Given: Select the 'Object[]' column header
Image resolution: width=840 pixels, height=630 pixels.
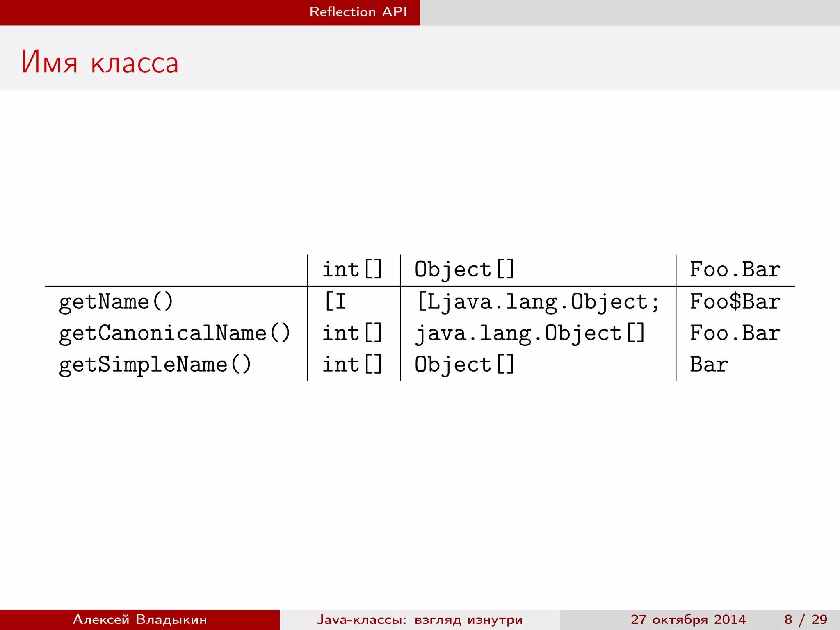Looking at the screenshot, I should (x=464, y=269).
